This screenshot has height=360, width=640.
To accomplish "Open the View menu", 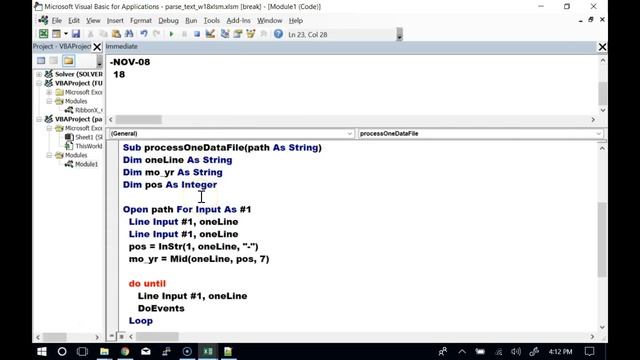I will [x=93, y=20].
